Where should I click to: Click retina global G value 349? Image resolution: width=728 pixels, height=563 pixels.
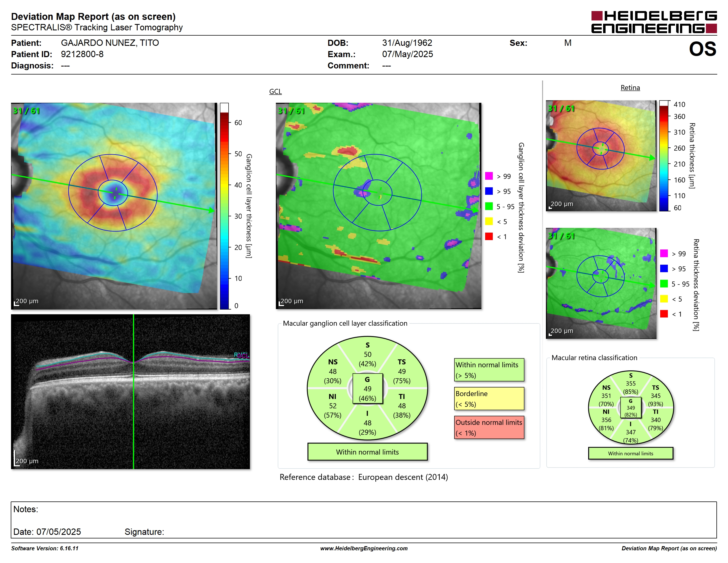pos(630,408)
